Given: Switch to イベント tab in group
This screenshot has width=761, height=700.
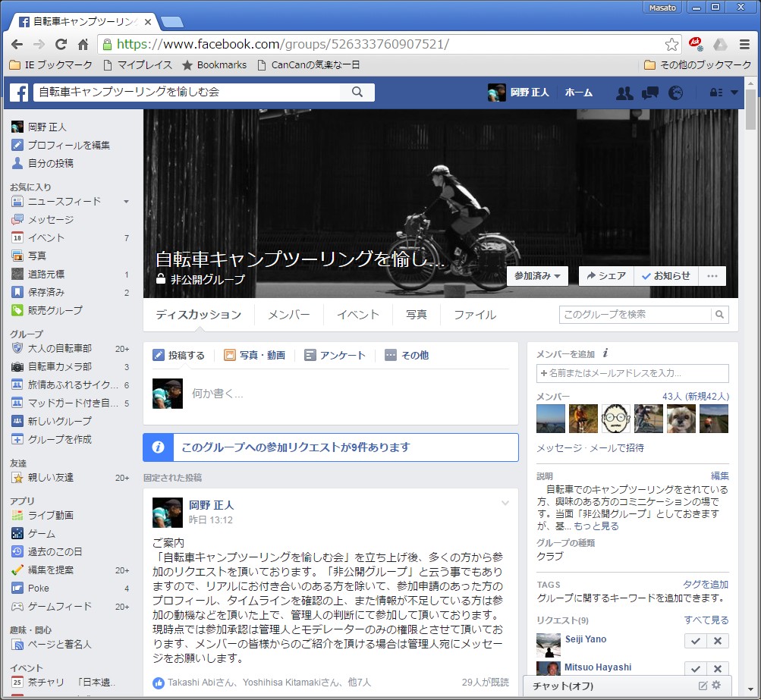Looking at the screenshot, I should click(x=358, y=315).
